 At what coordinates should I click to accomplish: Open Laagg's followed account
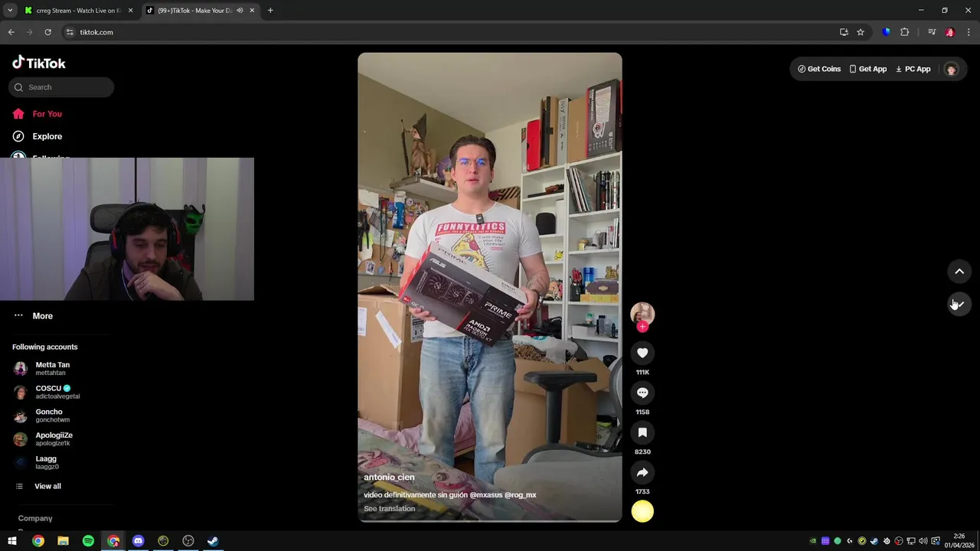[46, 462]
